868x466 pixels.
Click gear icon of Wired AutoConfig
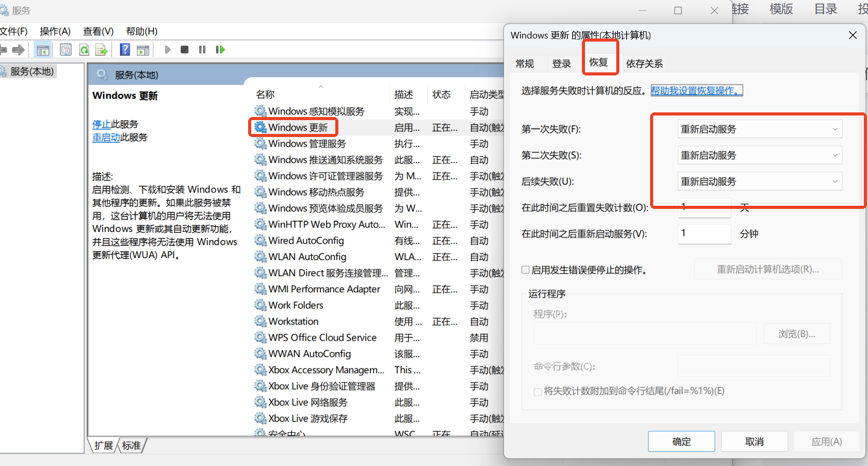coord(260,240)
